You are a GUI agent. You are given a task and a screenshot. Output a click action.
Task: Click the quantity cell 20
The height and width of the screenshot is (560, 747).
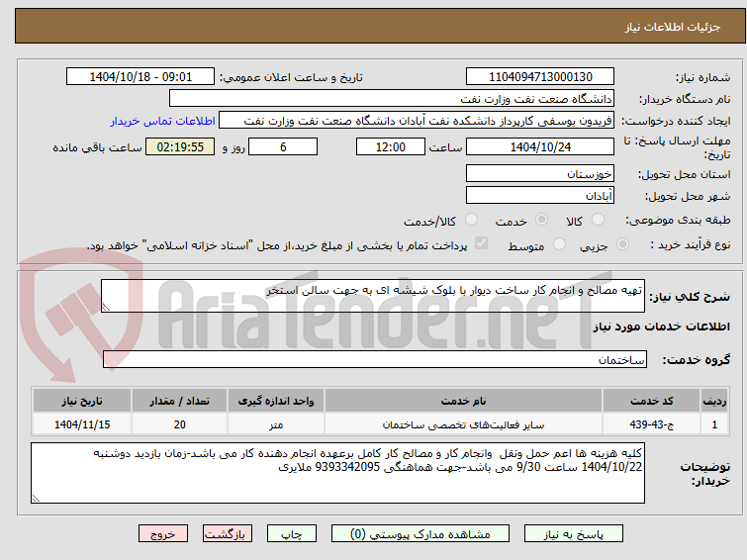180,424
